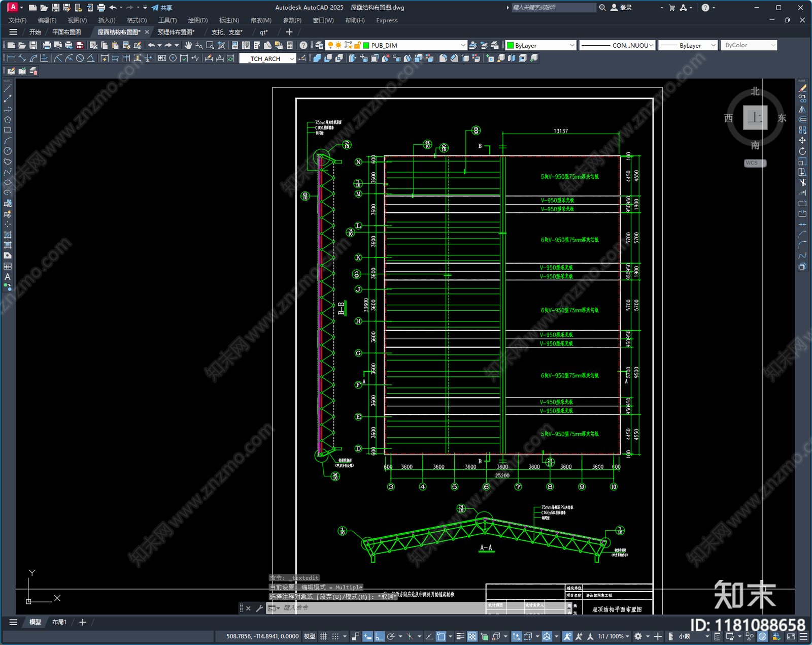The image size is (812, 645).
Task: Click the 共享 share button
Action: (x=162, y=8)
